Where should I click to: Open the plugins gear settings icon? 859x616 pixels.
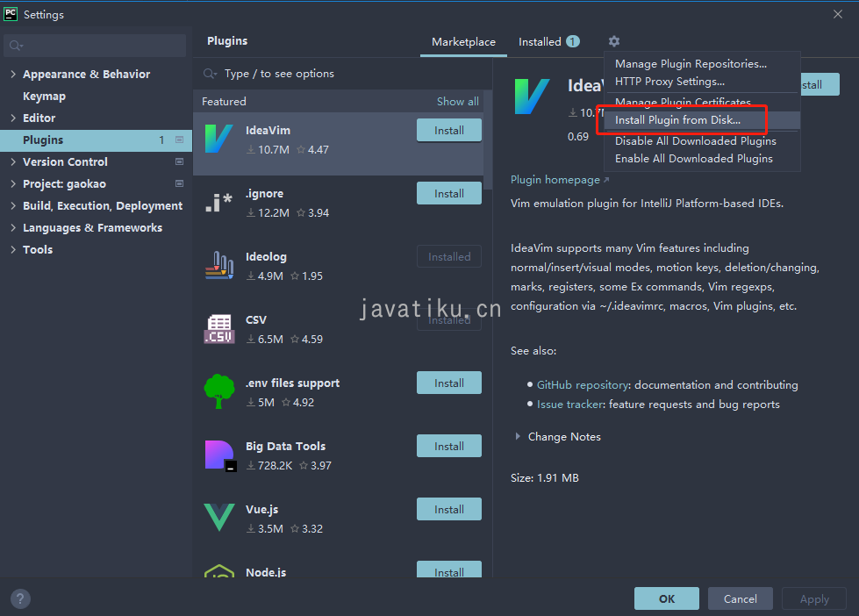[x=614, y=41]
